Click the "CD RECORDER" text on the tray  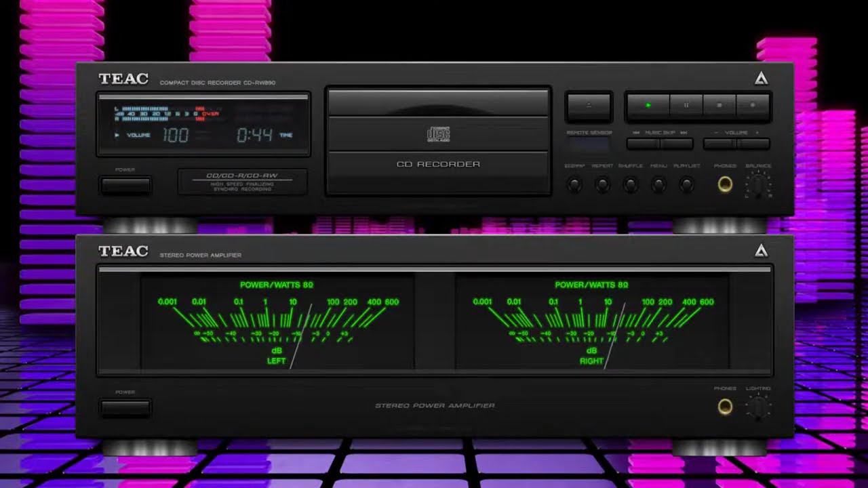(438, 164)
